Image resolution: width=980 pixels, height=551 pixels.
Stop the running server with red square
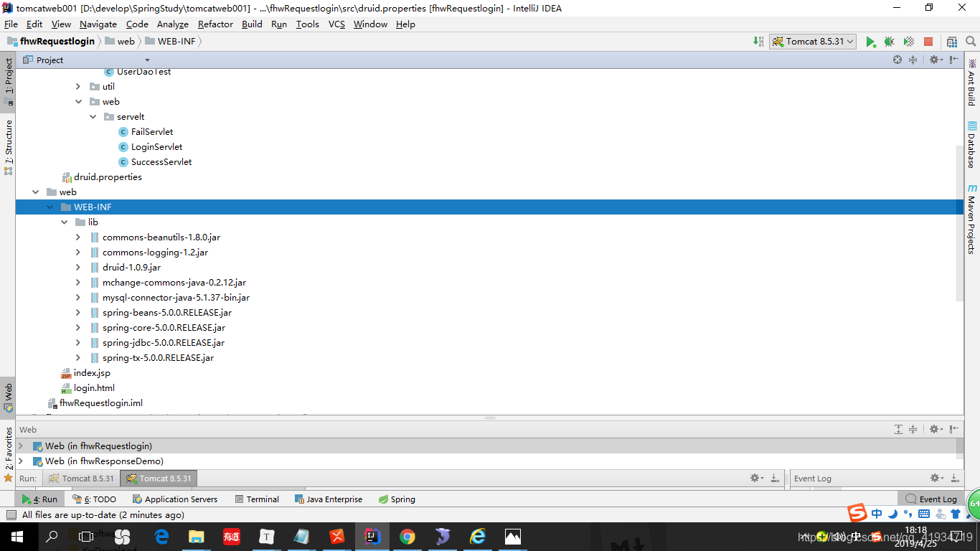coord(928,42)
